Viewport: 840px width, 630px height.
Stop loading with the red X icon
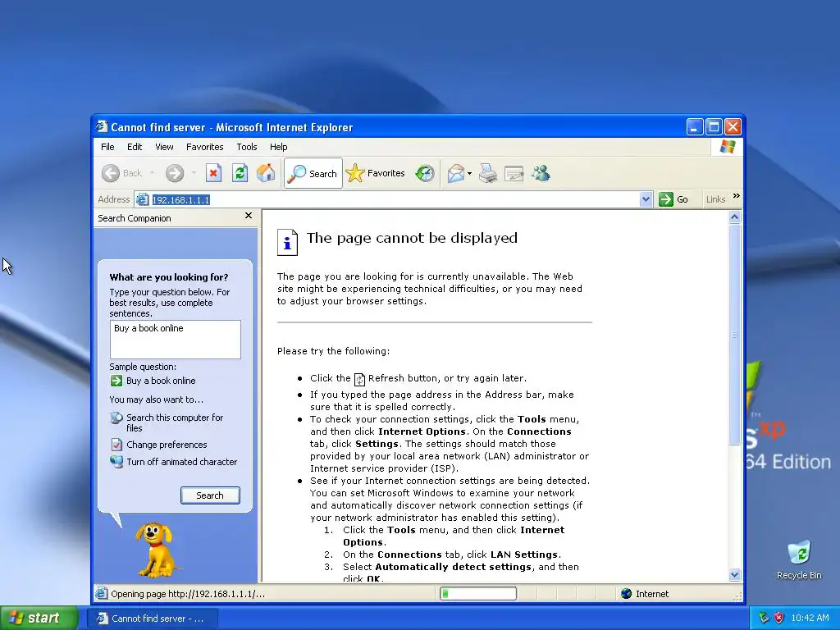(x=213, y=173)
